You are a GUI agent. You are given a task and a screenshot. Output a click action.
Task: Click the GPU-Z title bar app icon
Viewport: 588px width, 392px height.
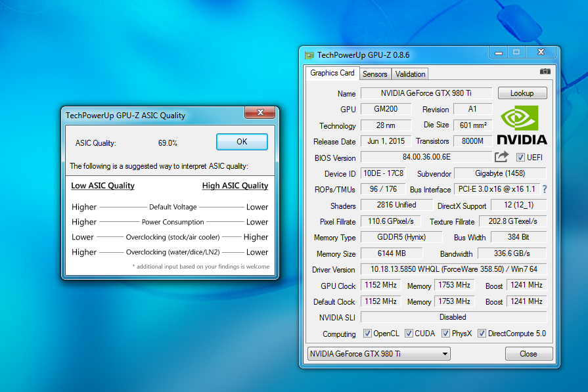pos(309,55)
